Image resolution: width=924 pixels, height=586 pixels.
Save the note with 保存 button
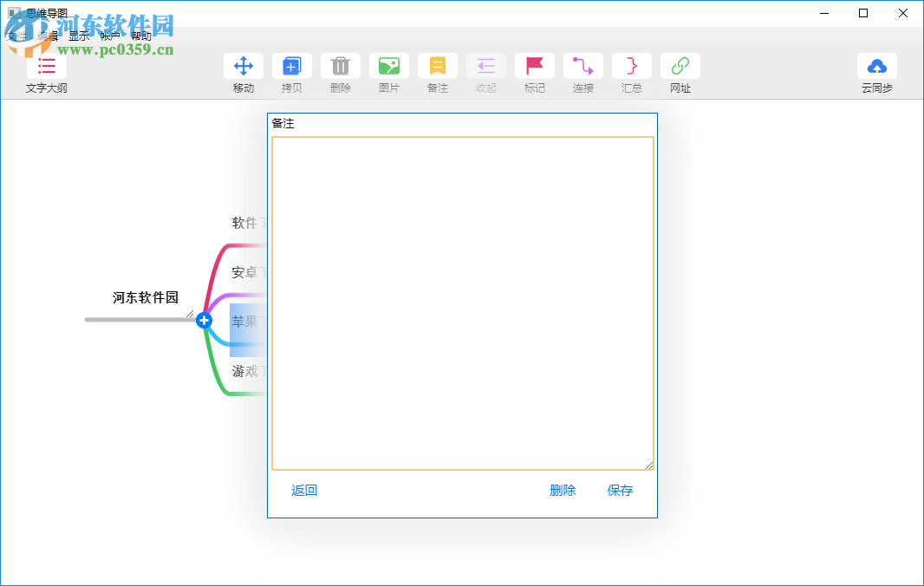point(621,490)
